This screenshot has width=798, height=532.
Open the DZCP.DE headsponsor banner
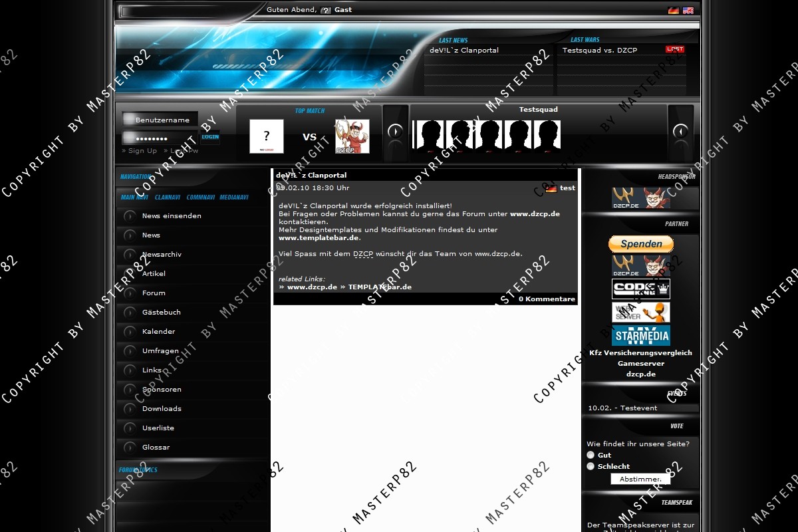(640, 198)
